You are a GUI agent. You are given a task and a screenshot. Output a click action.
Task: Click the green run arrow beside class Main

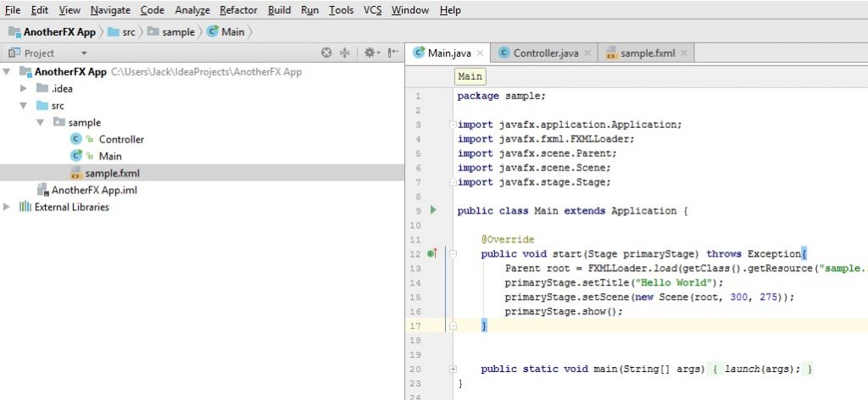click(x=432, y=209)
